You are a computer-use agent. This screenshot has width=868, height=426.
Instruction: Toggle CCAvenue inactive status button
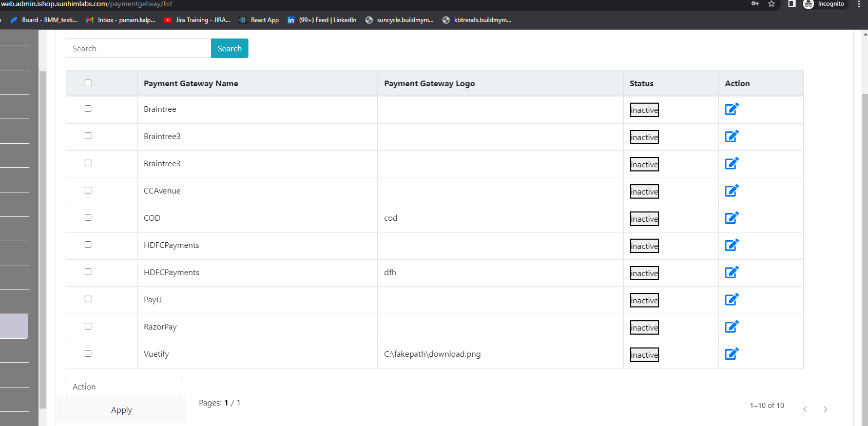tap(644, 191)
